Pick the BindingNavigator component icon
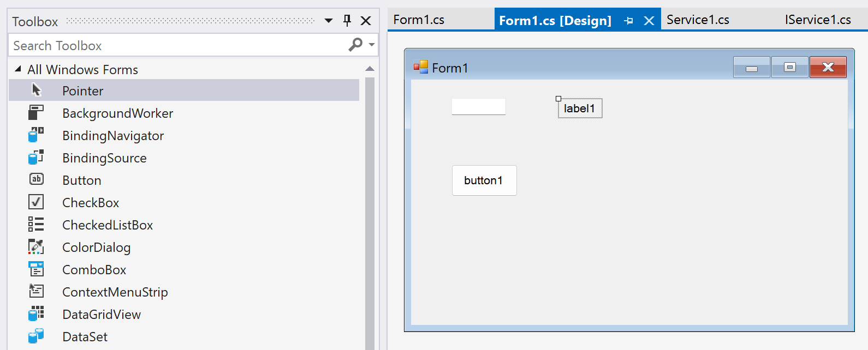The image size is (868, 350). pos(36,135)
